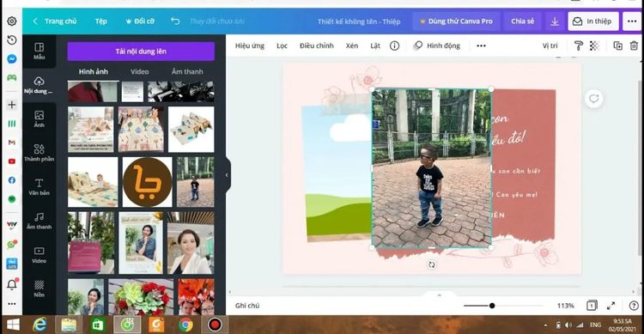
Task: Open the help question mark icon
Action: (634, 306)
